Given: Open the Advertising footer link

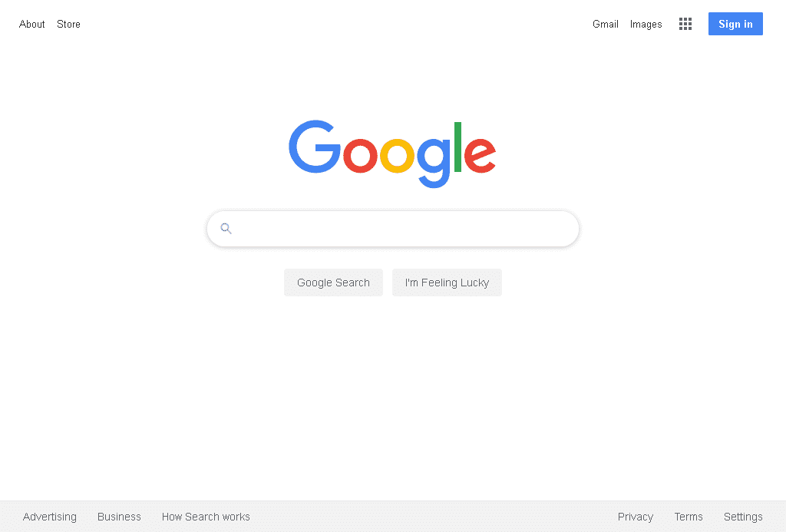Looking at the screenshot, I should 50,517.
